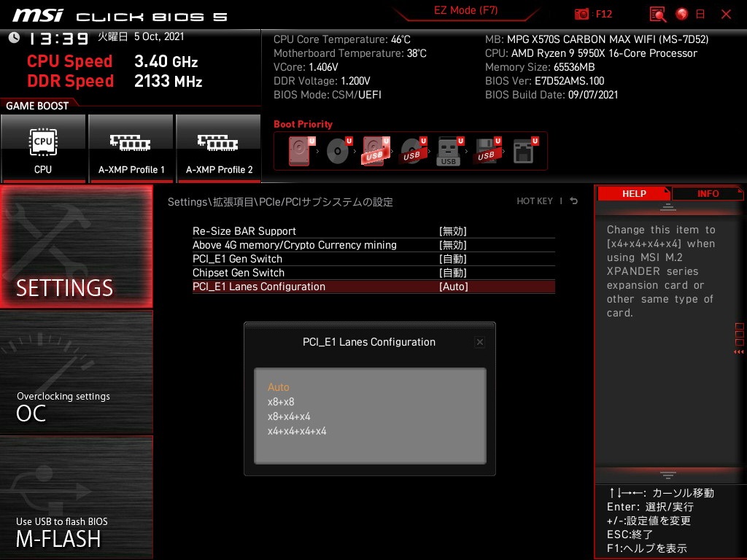
Task: Click the clock time 13:39
Action: point(58,39)
